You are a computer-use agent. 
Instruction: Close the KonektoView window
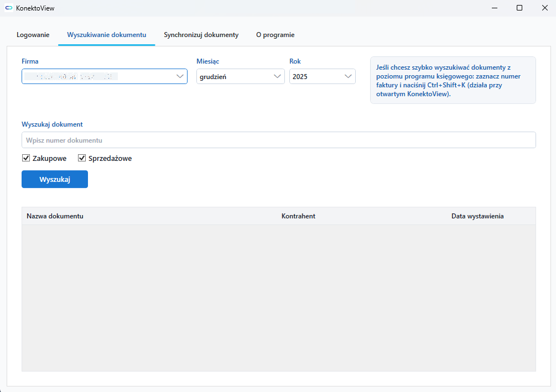(x=544, y=8)
